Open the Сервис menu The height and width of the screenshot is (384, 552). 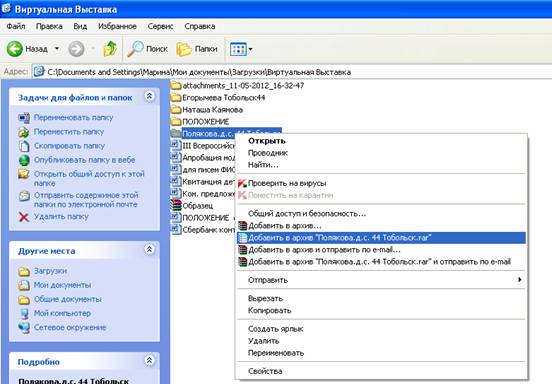(160, 26)
